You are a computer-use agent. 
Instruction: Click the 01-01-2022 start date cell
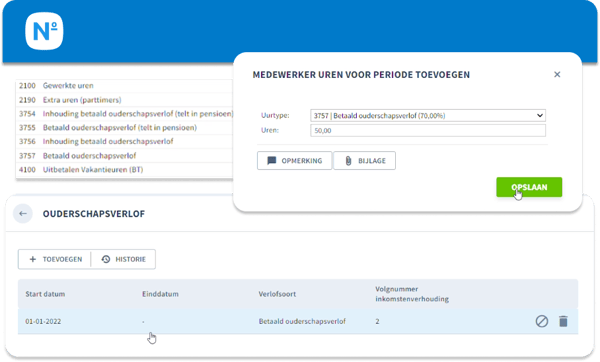43,321
